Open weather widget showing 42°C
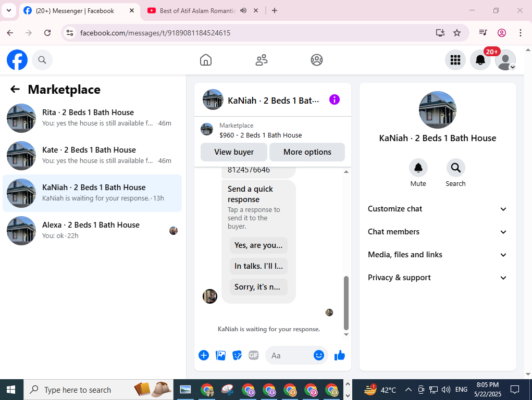The image size is (532, 400). [x=380, y=390]
